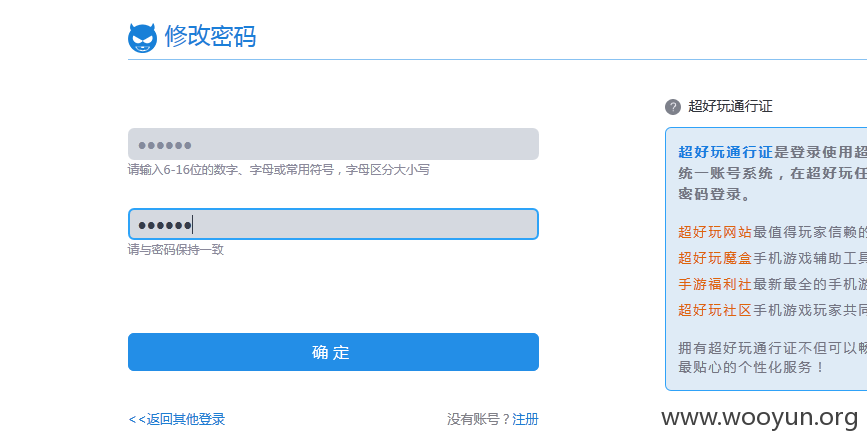Open the <<返回其他登录 link
The width and height of the screenshot is (867, 446).
177,419
